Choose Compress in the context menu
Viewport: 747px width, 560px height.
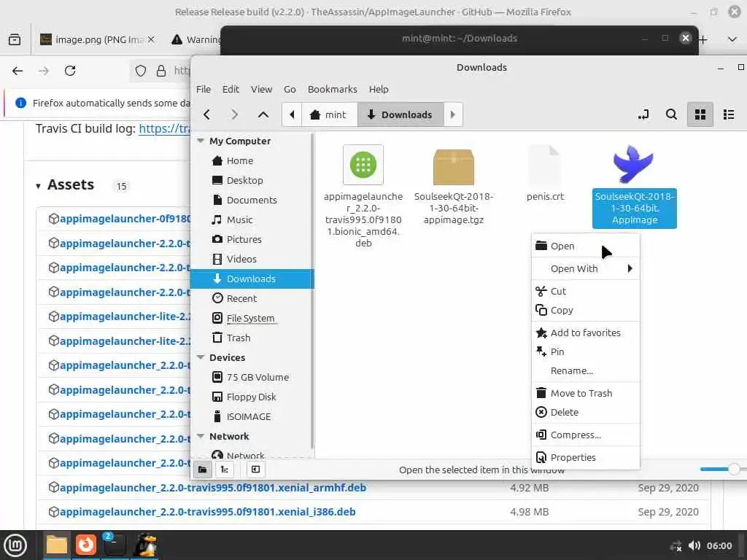pos(586,435)
